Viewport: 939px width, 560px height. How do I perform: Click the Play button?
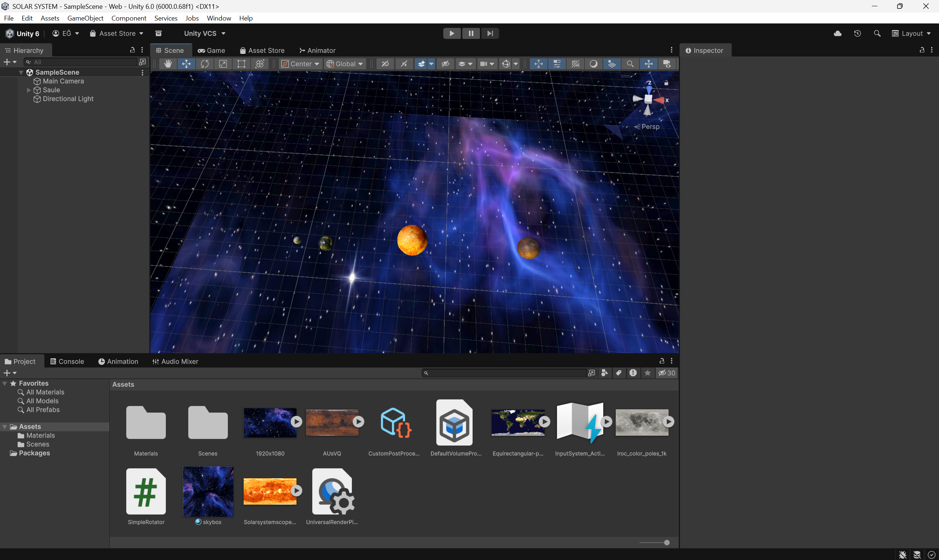pos(452,33)
